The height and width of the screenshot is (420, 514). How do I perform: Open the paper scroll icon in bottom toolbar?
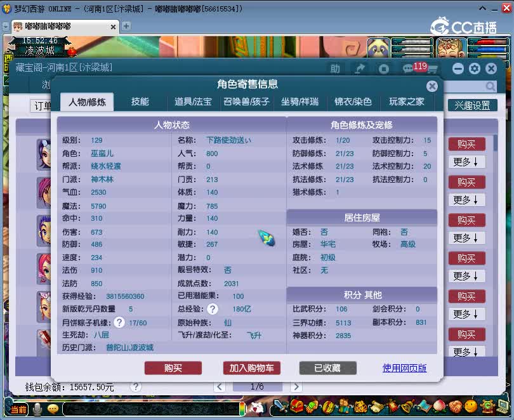[376, 407]
